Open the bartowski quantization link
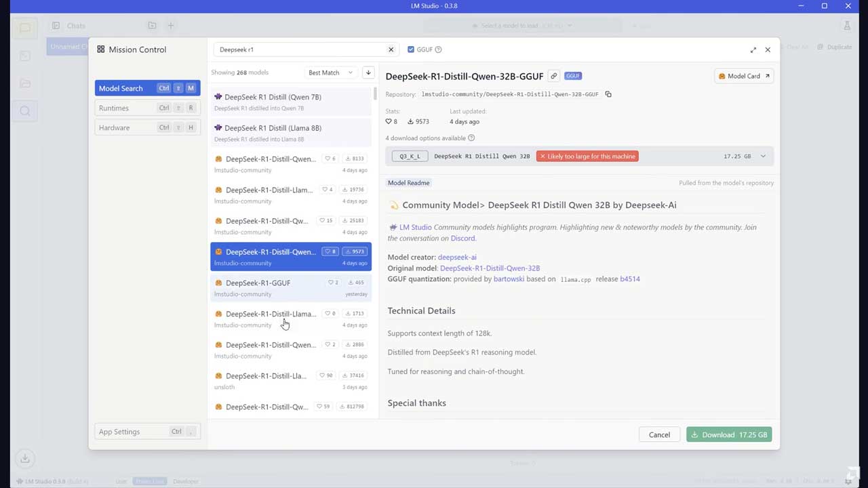Image resolution: width=868 pixels, height=488 pixels. [x=509, y=279]
